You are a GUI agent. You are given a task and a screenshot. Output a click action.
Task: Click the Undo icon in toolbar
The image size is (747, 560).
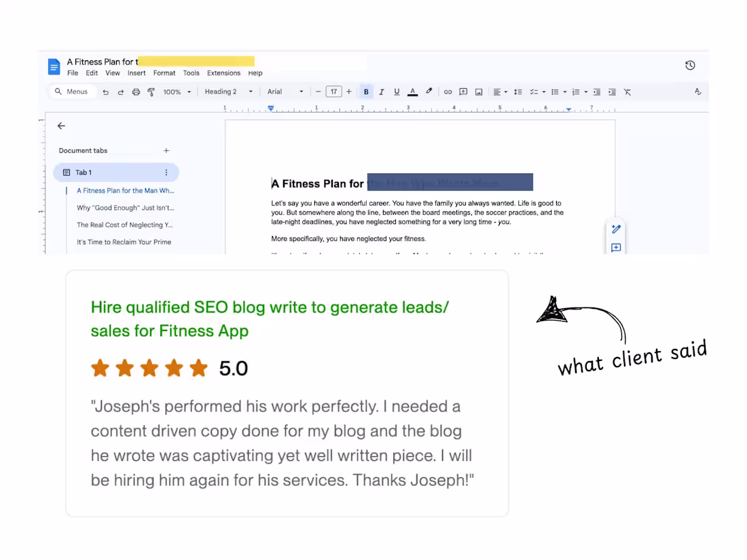pos(106,91)
